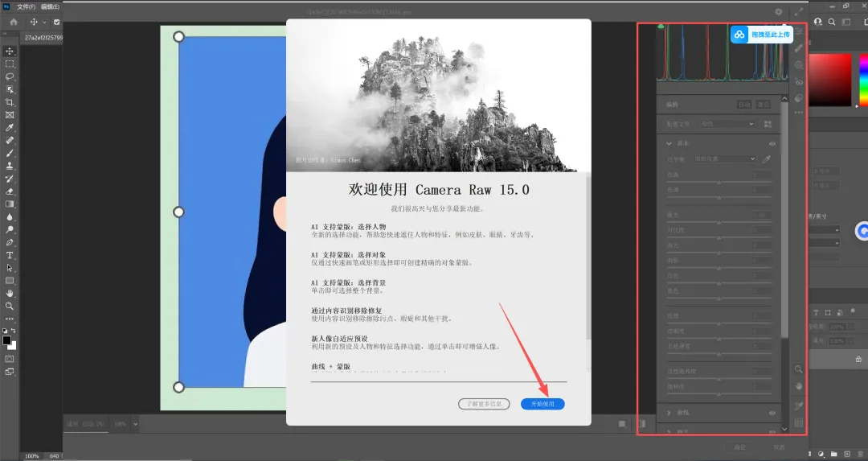Click the Learn More Info button
868x461 pixels.
click(484, 404)
